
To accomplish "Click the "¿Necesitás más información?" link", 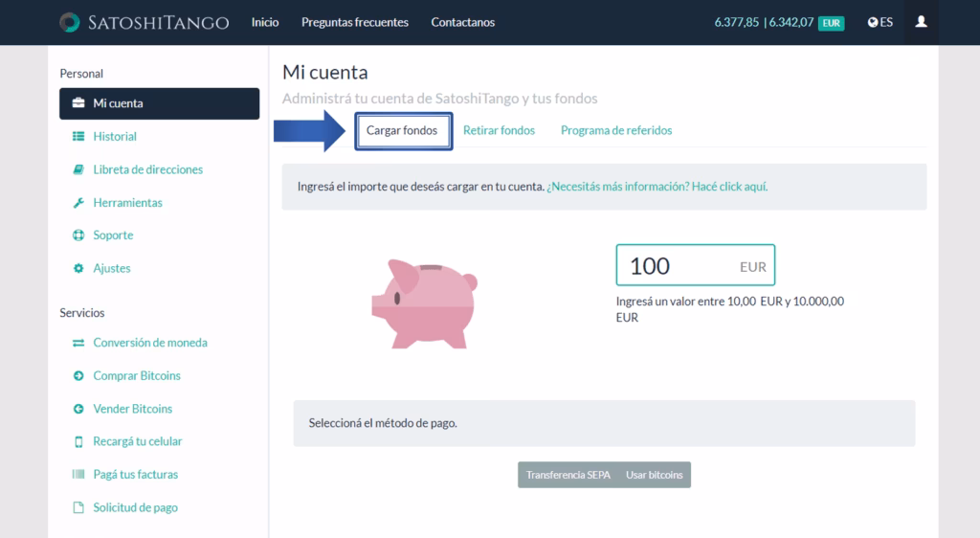I will point(657,187).
